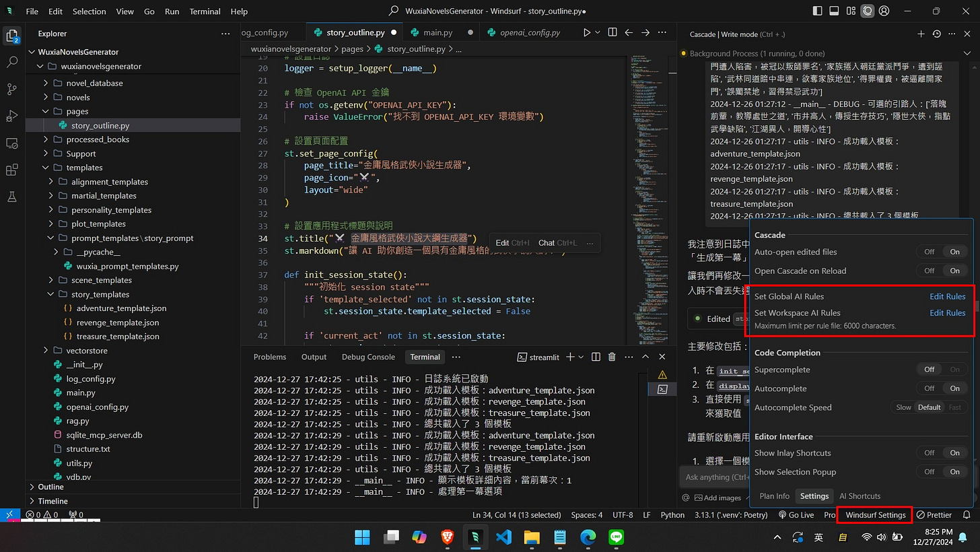The image size is (980, 552).
Task: Set Autocomplete Speed to Fast
Action: tap(954, 407)
